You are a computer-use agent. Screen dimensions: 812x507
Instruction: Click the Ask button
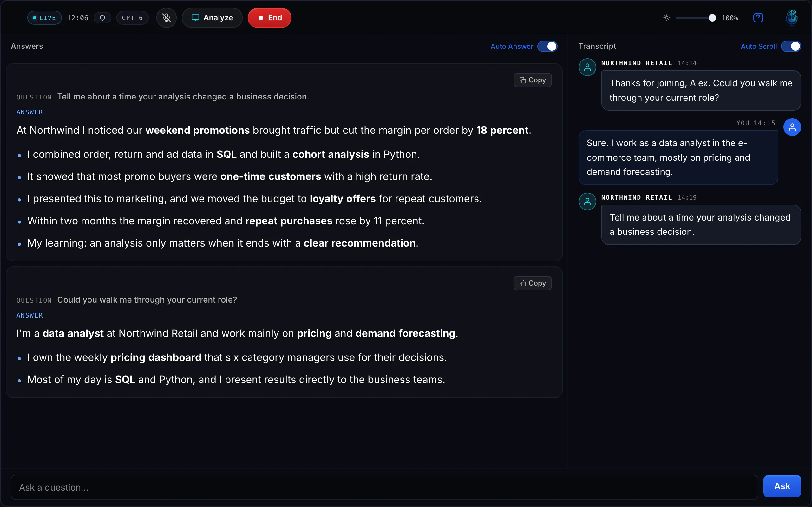(782, 486)
